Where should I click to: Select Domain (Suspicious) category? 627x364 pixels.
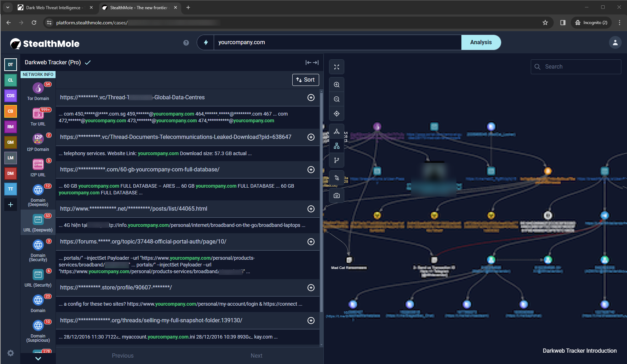tap(38, 331)
